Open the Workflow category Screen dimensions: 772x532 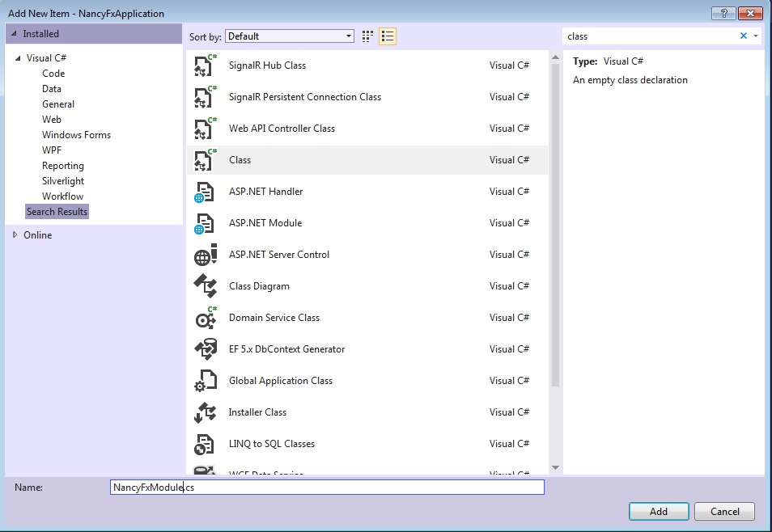[x=62, y=196]
